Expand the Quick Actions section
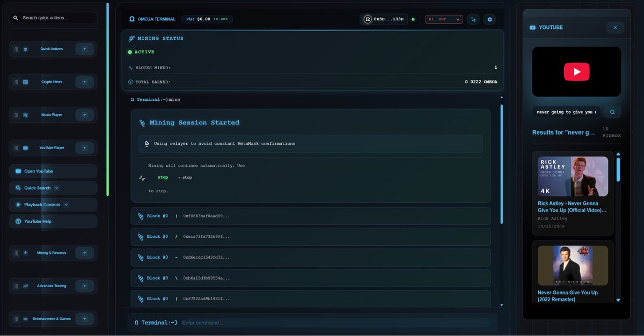The height and width of the screenshot is (336, 644). tap(84, 49)
